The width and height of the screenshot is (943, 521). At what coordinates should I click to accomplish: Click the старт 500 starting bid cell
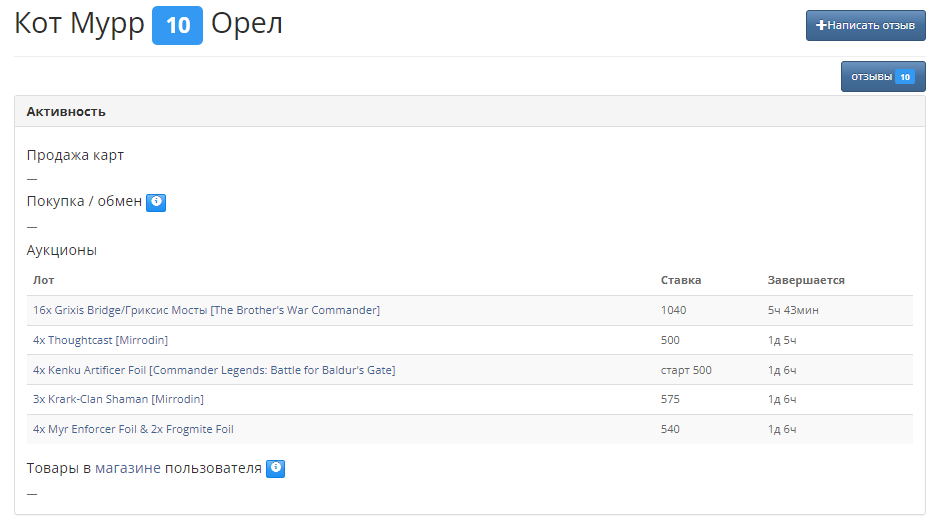pos(686,370)
